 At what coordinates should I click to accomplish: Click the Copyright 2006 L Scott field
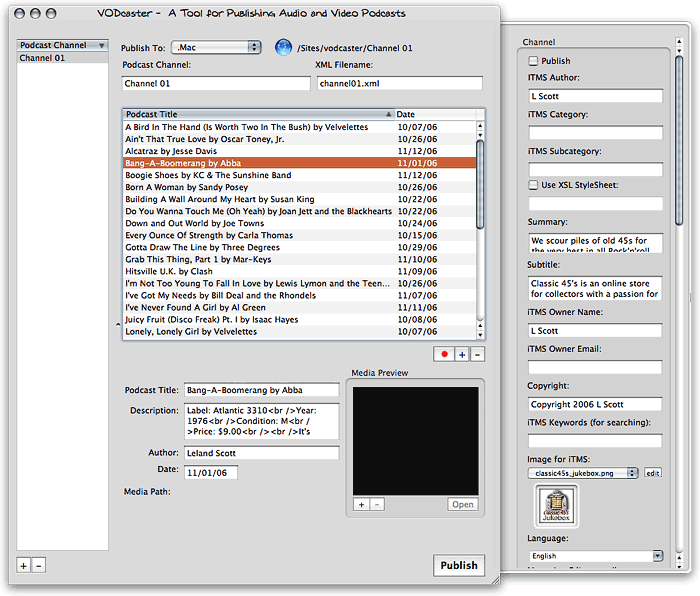[595, 404]
